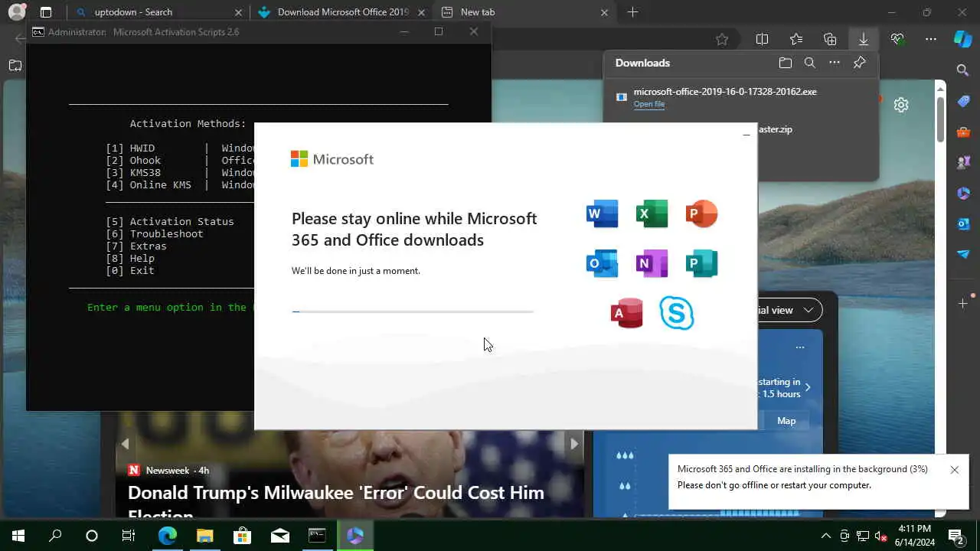Click the PowerPoint icon in Office installer
The image size is (980, 551).
click(x=701, y=214)
